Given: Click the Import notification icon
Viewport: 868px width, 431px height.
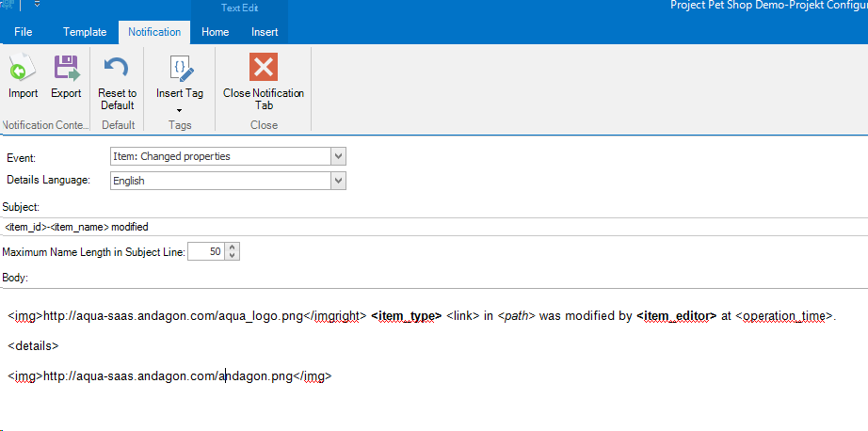Looking at the screenshot, I should pos(23,69).
